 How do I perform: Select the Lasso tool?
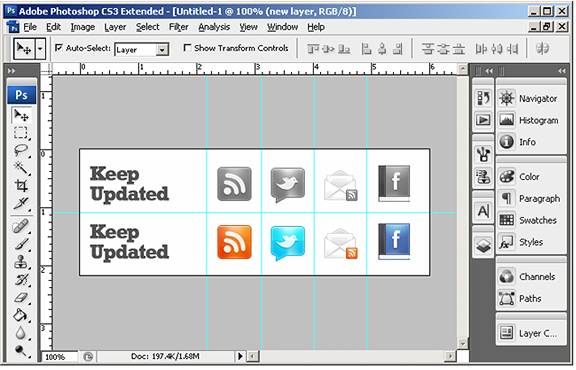[21, 151]
